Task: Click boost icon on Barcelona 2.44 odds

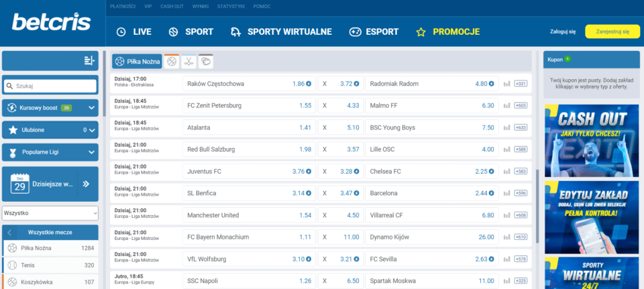Action: point(491,193)
